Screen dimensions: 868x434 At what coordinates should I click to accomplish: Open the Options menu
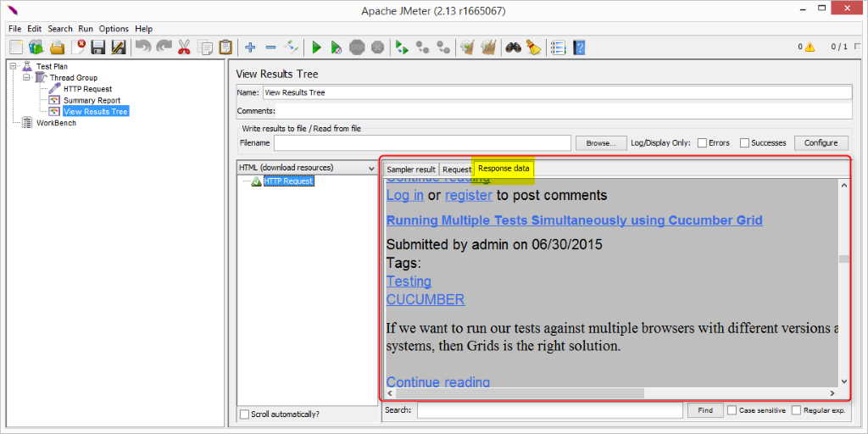coord(114,29)
